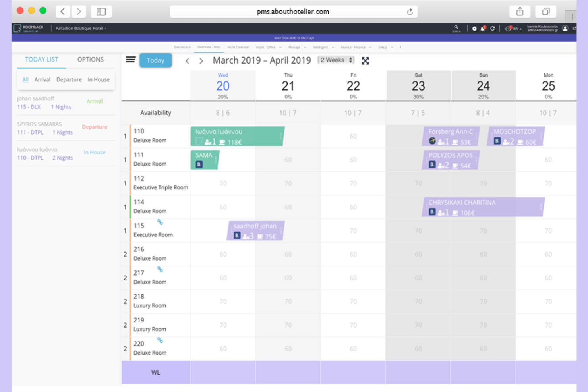Open the 2 Weeks duration selector

(336, 60)
